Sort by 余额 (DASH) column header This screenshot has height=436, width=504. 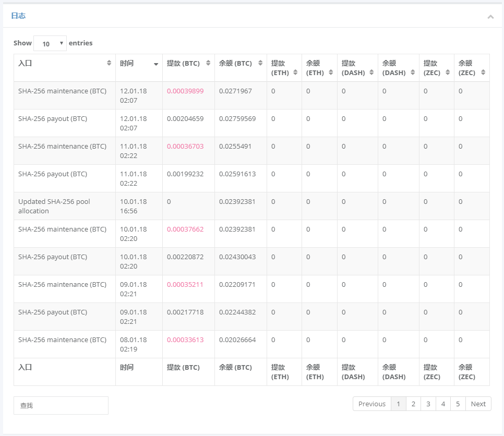[x=398, y=68]
